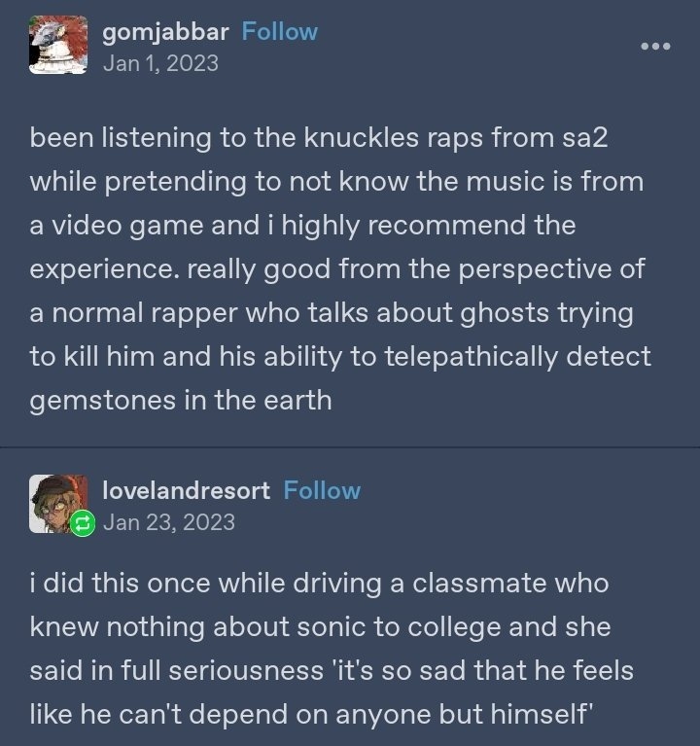This screenshot has height=746, width=700.
Task: Open the Jan 1, 2023 post timestamp
Action: click(160, 63)
